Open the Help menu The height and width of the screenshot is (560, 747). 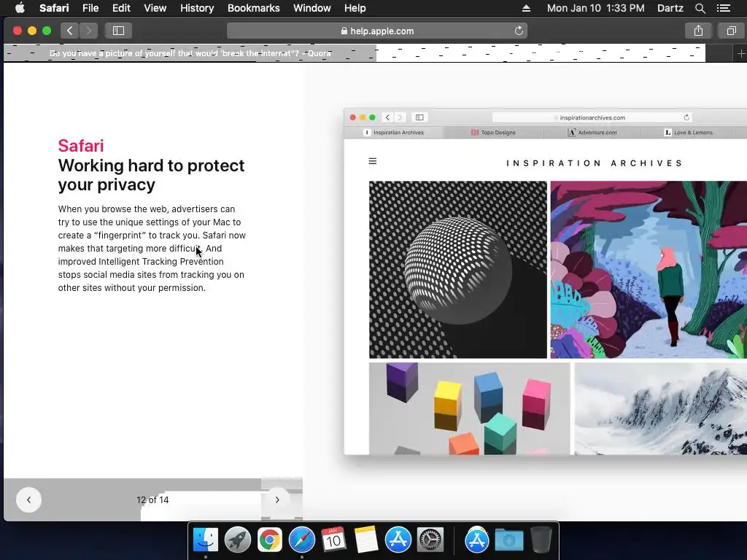pyautogui.click(x=355, y=8)
